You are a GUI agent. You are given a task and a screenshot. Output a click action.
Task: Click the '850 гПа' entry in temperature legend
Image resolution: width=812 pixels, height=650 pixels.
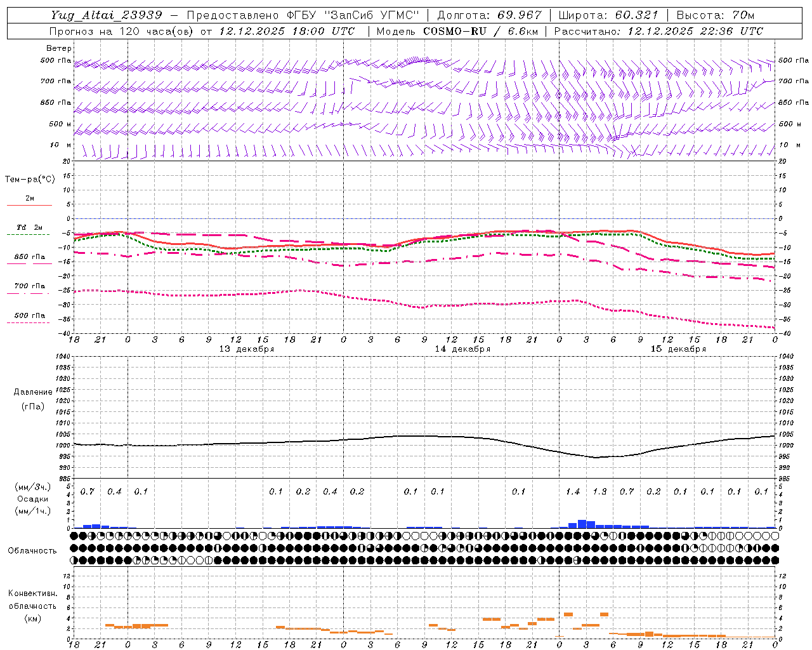pos(30,257)
